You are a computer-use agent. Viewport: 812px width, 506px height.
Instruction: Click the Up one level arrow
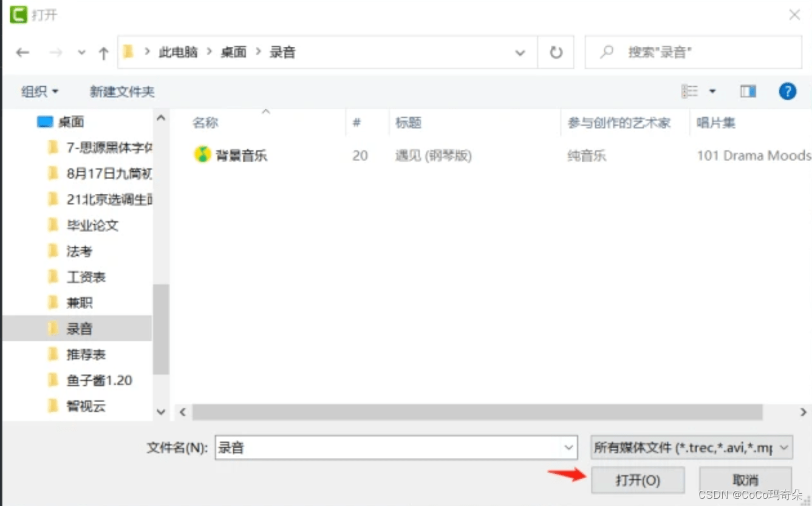tap(103, 53)
